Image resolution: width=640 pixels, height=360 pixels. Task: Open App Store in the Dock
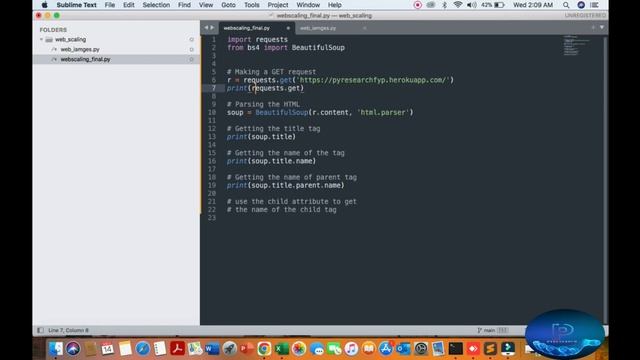click(386, 349)
